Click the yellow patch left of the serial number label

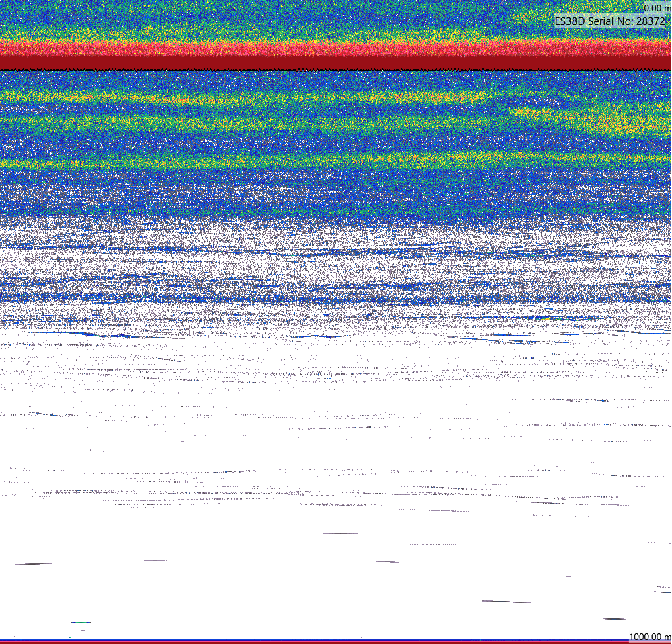(531, 18)
